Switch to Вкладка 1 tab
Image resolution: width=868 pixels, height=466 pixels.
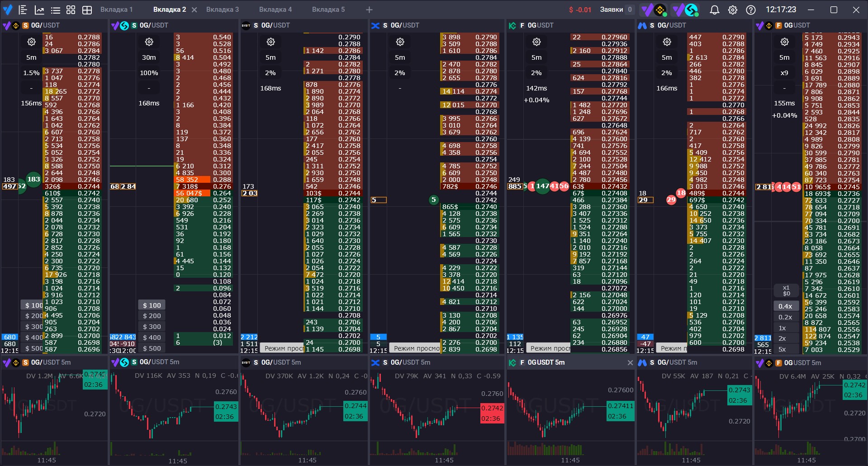[x=116, y=10]
